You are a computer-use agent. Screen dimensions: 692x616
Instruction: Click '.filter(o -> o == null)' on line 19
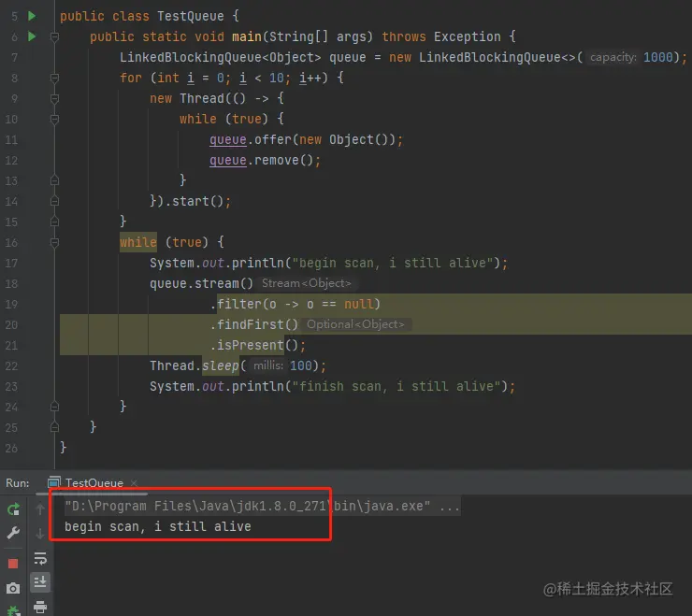coord(295,304)
